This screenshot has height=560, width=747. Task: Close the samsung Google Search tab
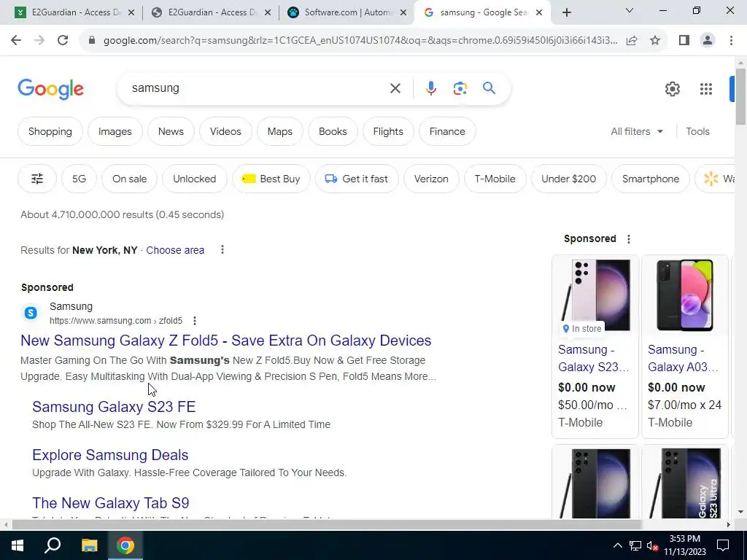pos(539,12)
